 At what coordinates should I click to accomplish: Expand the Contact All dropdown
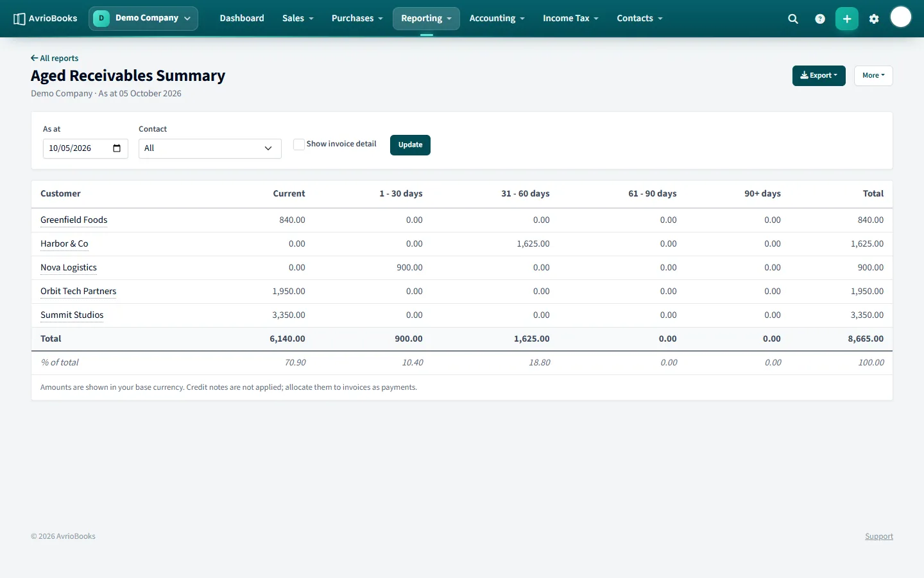click(210, 148)
